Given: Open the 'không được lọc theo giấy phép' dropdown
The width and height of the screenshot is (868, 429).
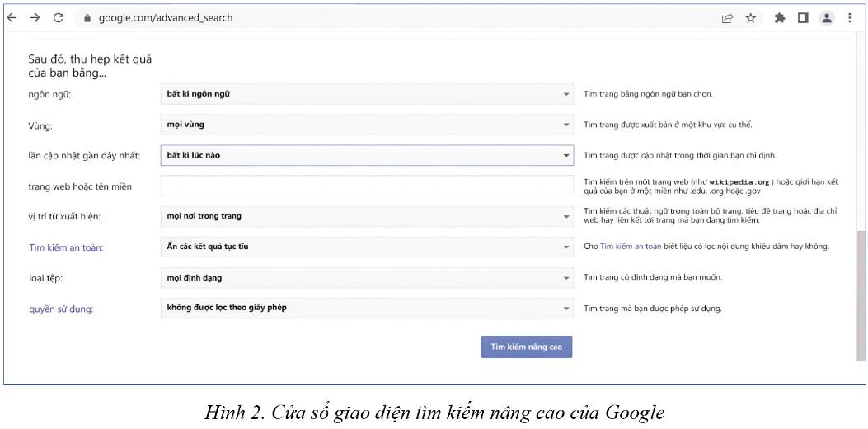Looking at the screenshot, I should (x=367, y=308).
